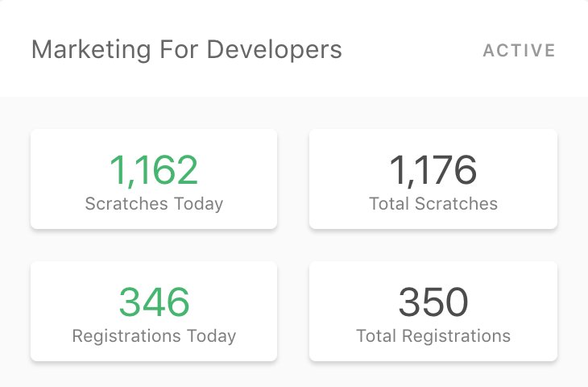Click header space between title and ACTIVE
The width and height of the screenshot is (588, 387).
tap(411, 50)
